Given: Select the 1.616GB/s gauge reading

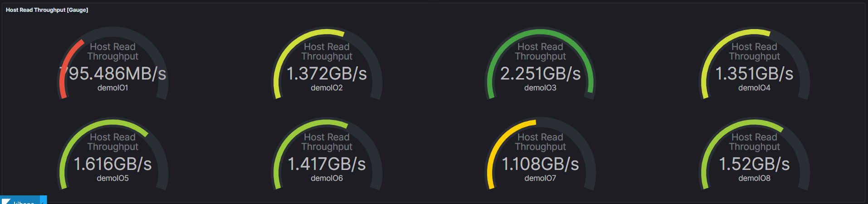Looking at the screenshot, I should click(112, 164).
